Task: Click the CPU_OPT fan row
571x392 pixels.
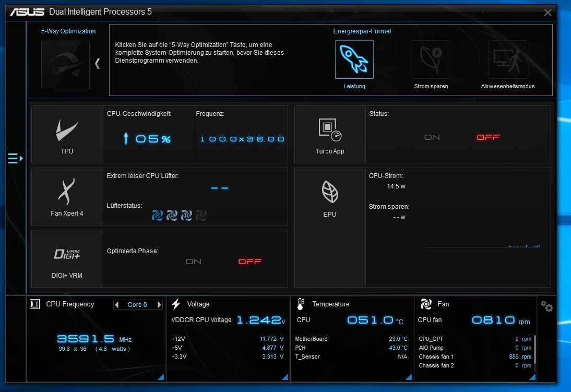Action: coord(475,339)
